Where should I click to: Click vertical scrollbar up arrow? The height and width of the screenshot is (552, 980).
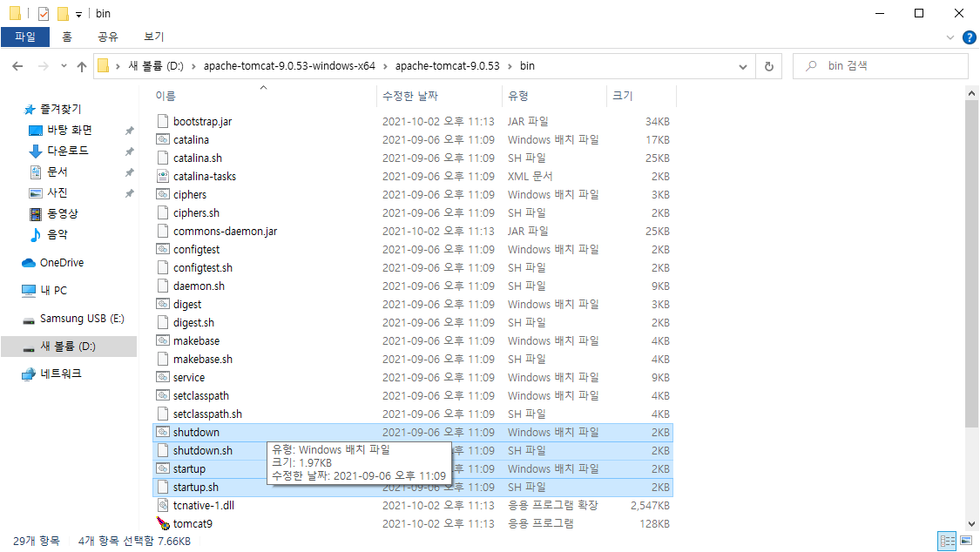971,94
